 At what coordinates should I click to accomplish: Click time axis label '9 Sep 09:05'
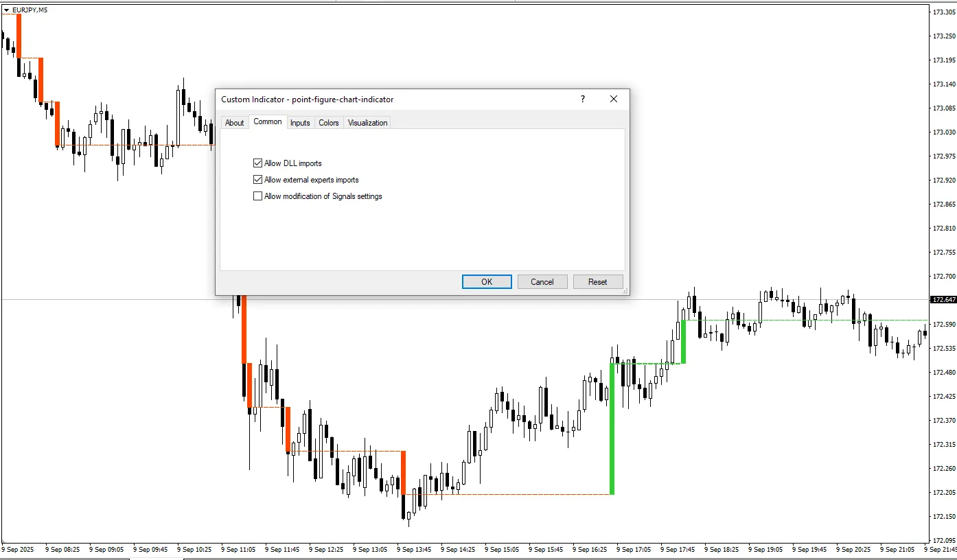(x=106, y=550)
